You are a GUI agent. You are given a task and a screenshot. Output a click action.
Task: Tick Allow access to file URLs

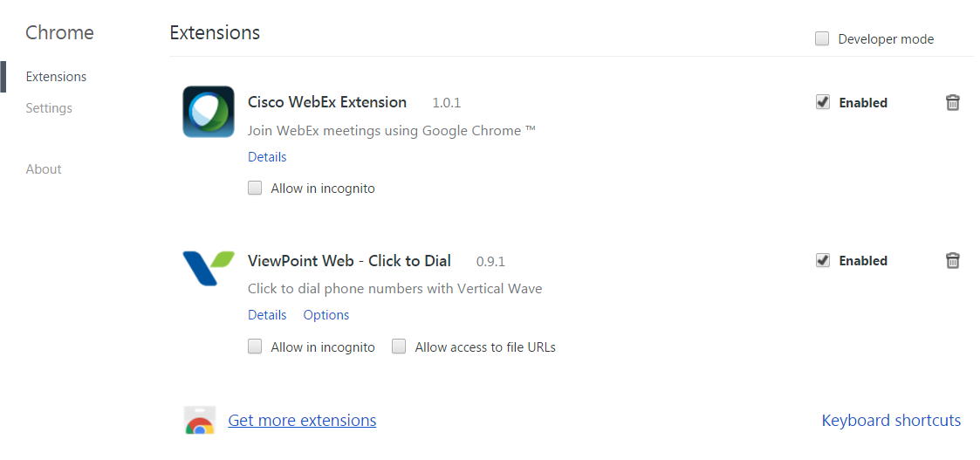click(399, 347)
